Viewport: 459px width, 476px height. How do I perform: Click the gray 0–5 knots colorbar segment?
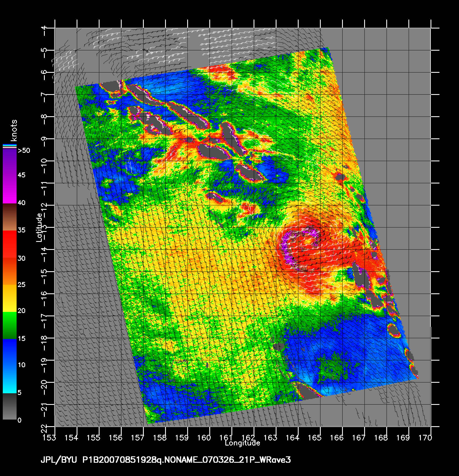[x=10, y=406]
